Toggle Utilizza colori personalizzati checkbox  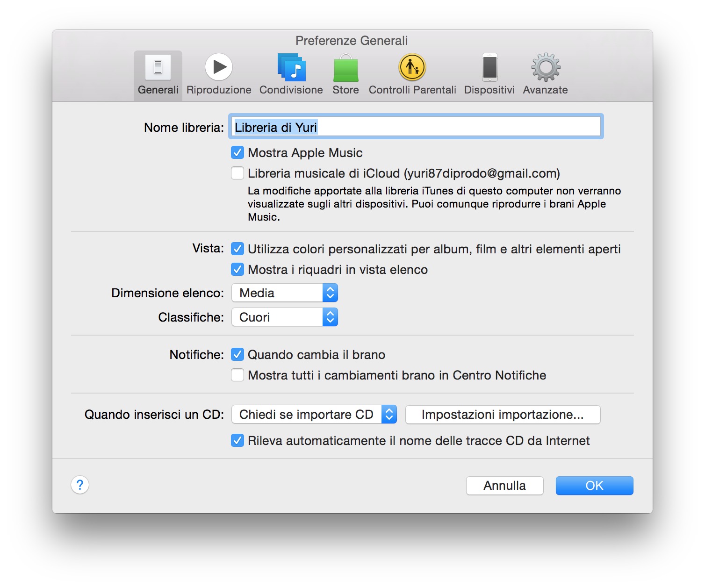(237, 249)
